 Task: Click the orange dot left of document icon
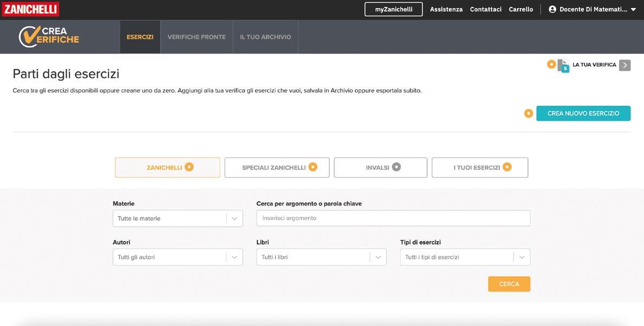coord(551,64)
